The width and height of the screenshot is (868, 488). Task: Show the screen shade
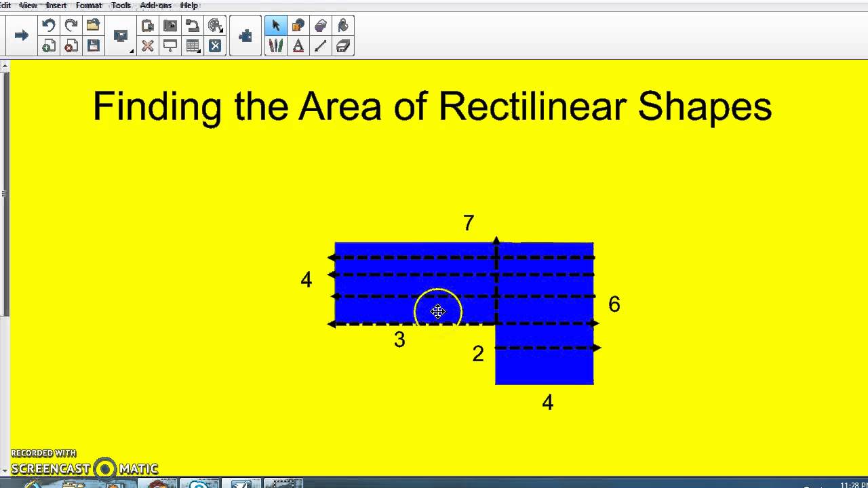tap(170, 46)
